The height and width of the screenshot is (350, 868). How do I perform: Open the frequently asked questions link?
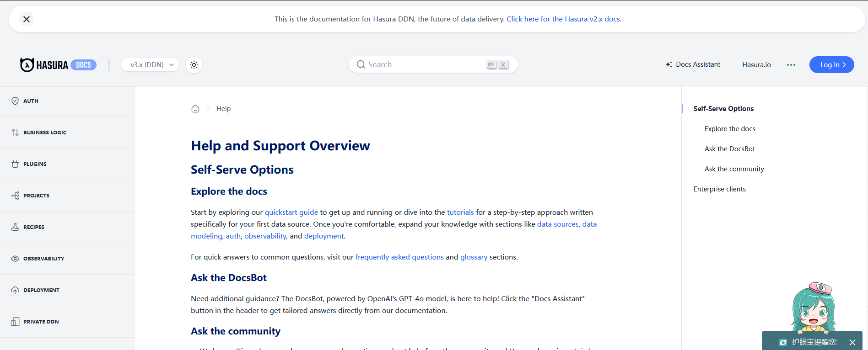pos(399,257)
